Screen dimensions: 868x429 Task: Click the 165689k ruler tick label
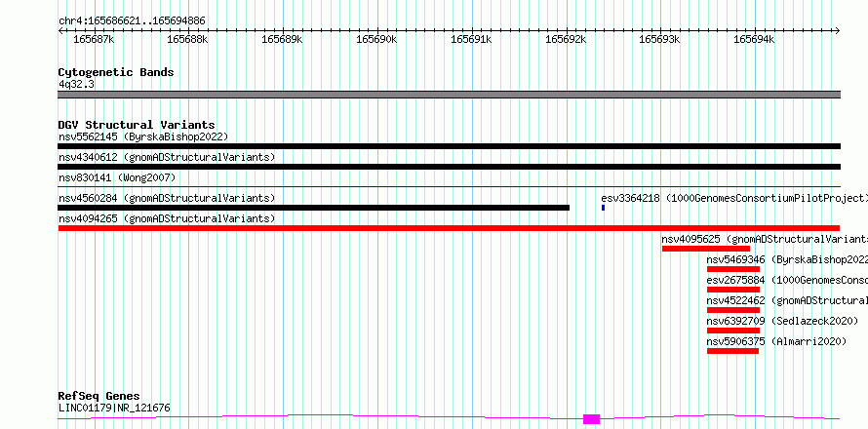point(282,39)
